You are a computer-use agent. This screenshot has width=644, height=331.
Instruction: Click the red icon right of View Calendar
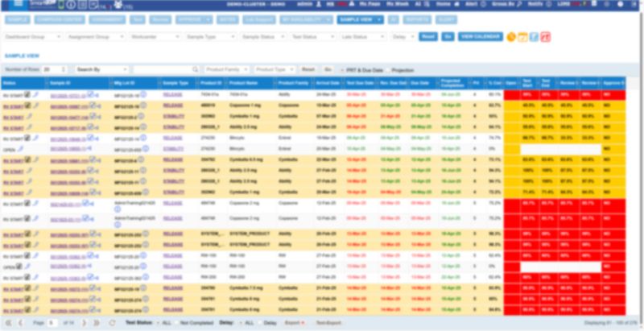(x=545, y=36)
